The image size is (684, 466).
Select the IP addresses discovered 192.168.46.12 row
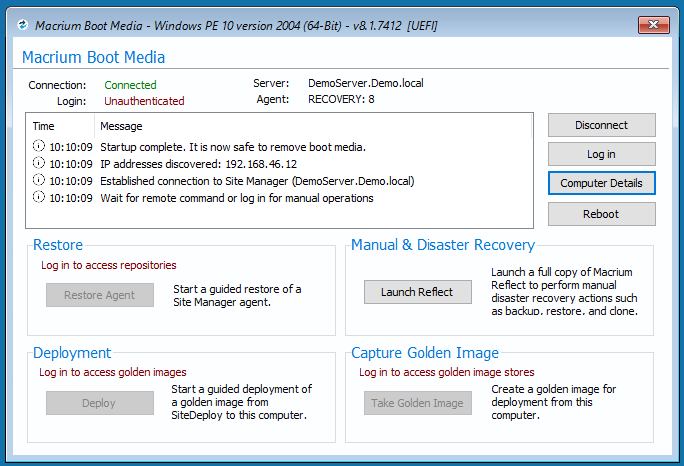(279, 164)
